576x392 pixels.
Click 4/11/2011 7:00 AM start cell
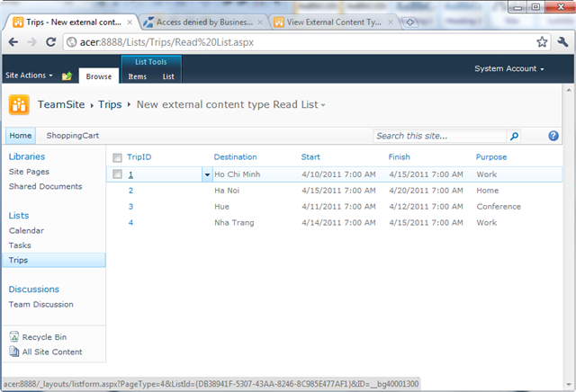(x=338, y=207)
